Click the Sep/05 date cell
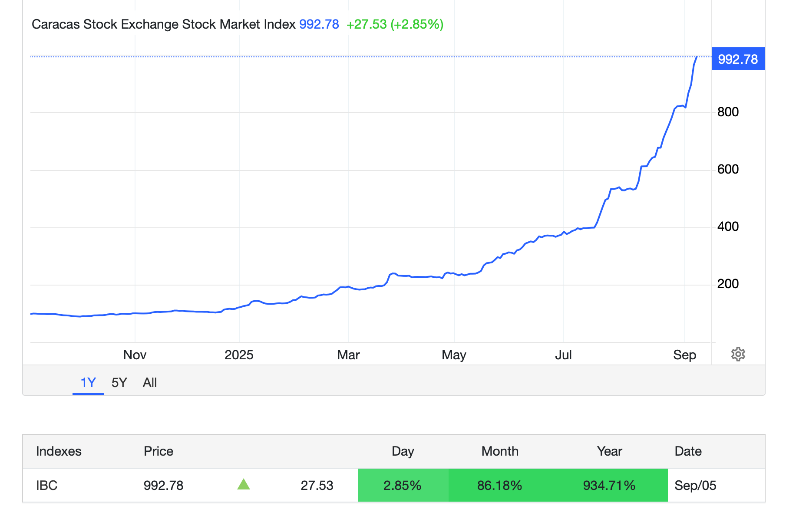The height and width of the screenshot is (532, 786). [x=695, y=485]
